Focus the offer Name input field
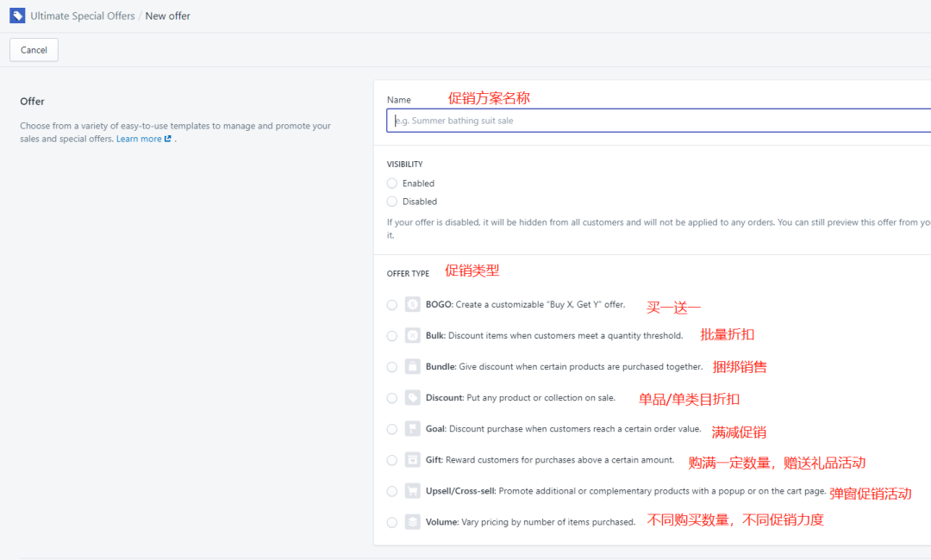This screenshot has height=560, width=931. click(659, 121)
